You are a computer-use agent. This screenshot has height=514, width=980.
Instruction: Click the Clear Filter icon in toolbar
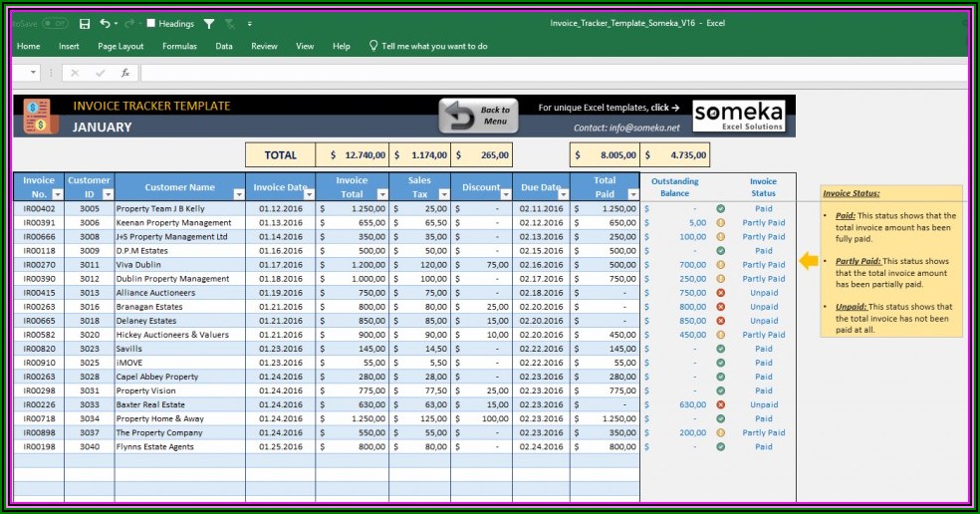point(231,23)
